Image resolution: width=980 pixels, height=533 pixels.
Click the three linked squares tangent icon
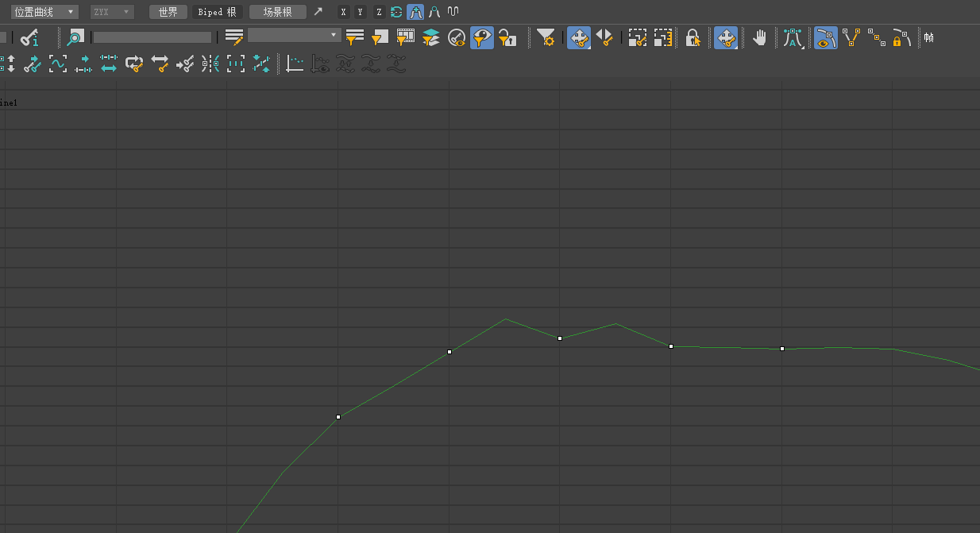pos(877,37)
